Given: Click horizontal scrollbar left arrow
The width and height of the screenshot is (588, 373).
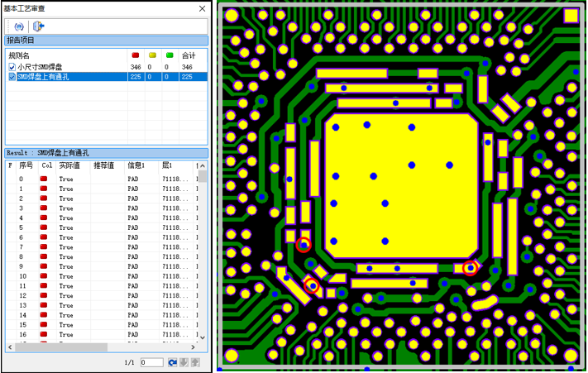Looking at the screenshot, I should pyautogui.click(x=11, y=347).
